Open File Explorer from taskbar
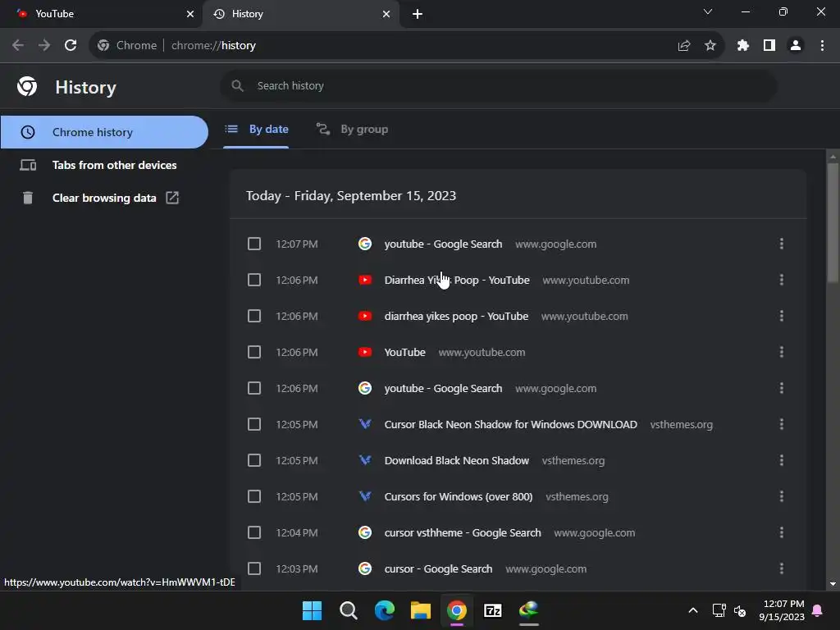 pos(421,610)
